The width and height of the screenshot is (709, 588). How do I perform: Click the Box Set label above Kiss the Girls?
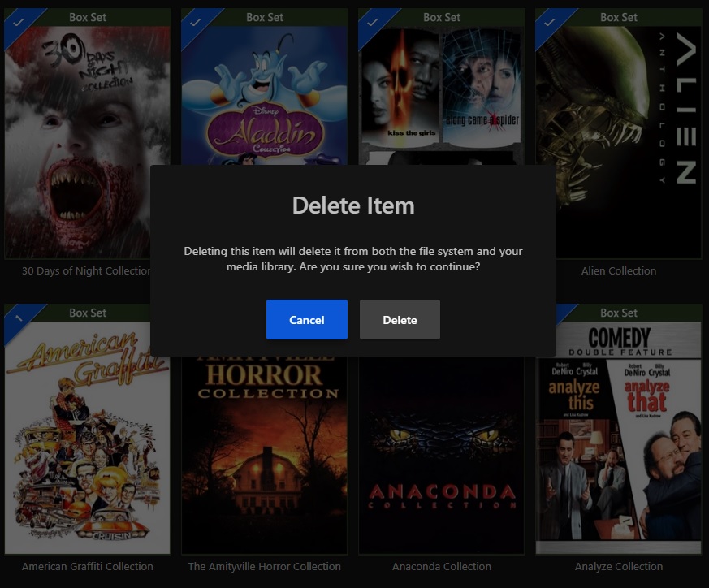click(442, 17)
